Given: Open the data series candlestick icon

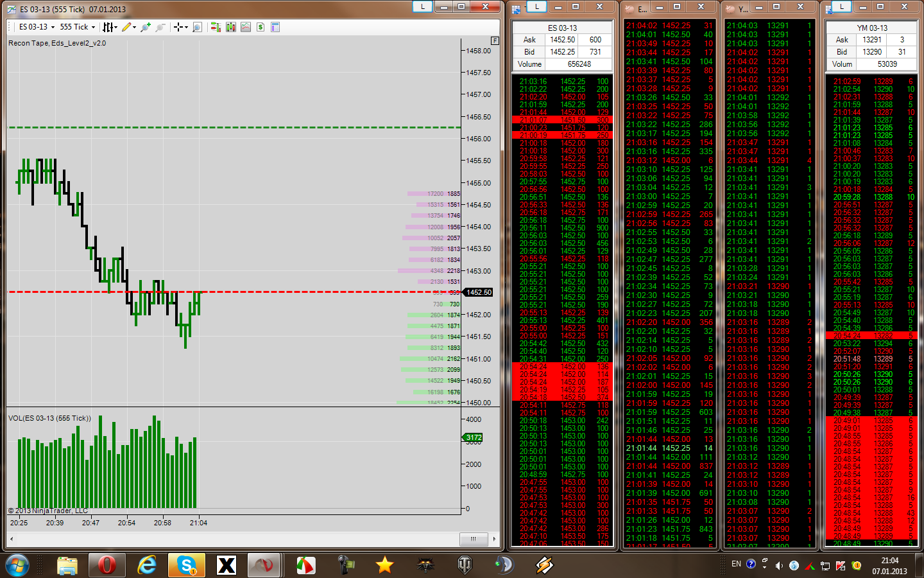Looking at the screenshot, I should 231,27.
